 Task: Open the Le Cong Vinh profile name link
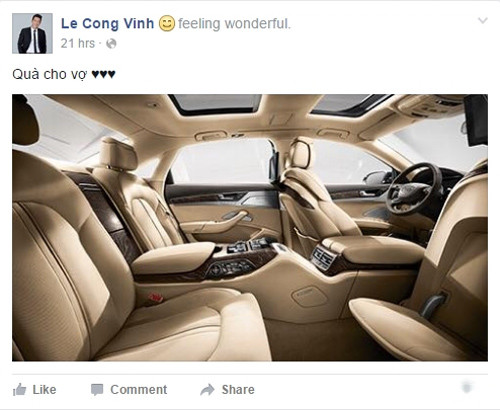pyautogui.click(x=108, y=24)
